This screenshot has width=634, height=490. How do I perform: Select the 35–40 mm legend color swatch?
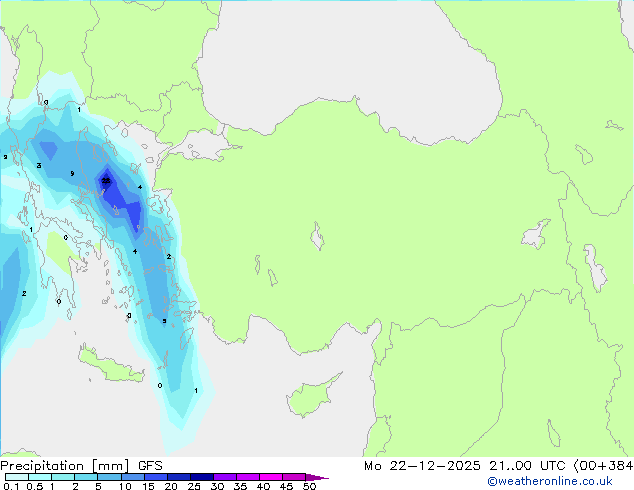click(x=247, y=477)
